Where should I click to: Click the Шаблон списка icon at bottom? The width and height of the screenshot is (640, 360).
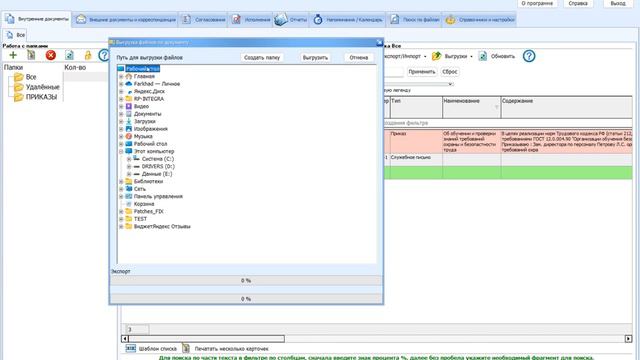point(131,348)
